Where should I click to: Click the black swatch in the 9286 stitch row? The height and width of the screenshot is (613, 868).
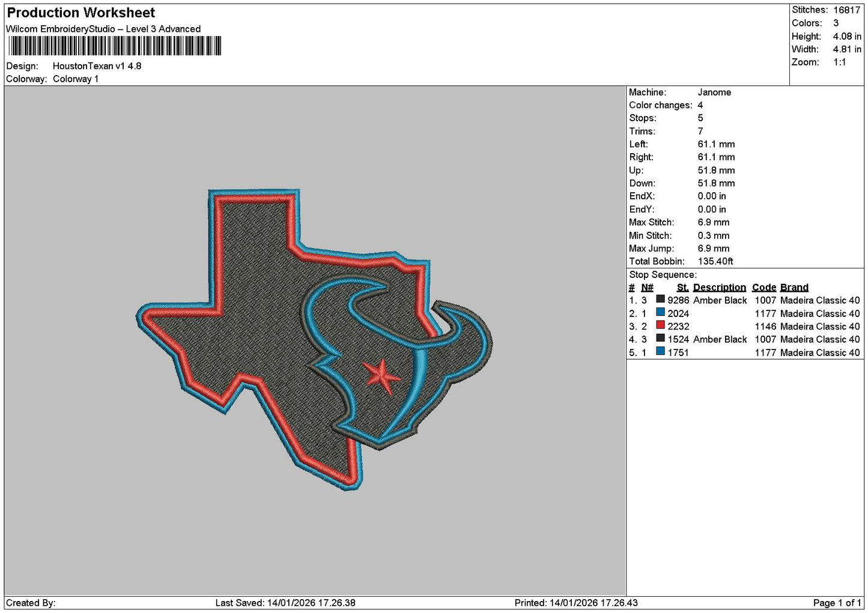[x=660, y=299]
